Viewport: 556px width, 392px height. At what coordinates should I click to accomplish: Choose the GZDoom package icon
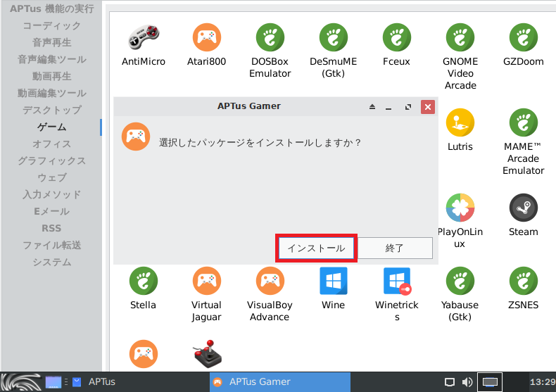[524, 37]
